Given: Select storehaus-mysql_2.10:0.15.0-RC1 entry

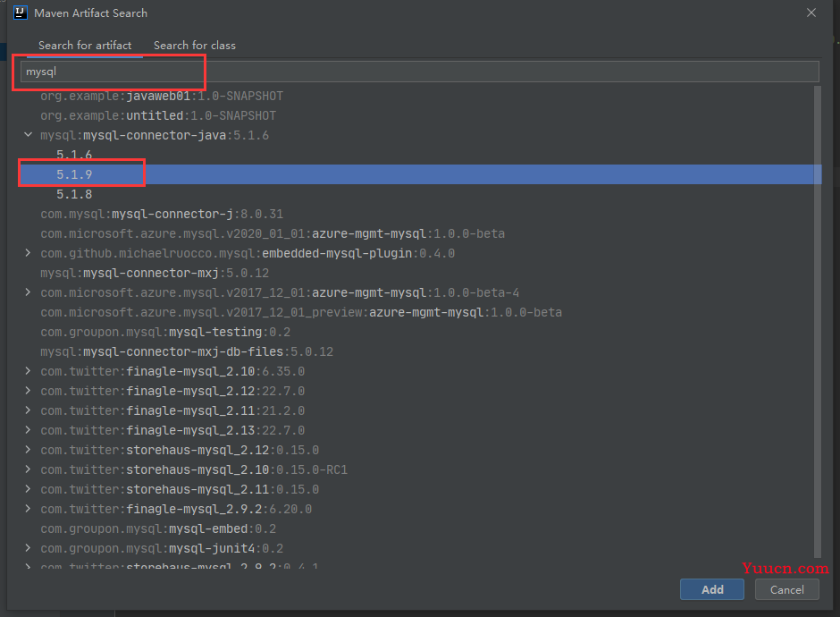Looking at the screenshot, I should tap(194, 469).
